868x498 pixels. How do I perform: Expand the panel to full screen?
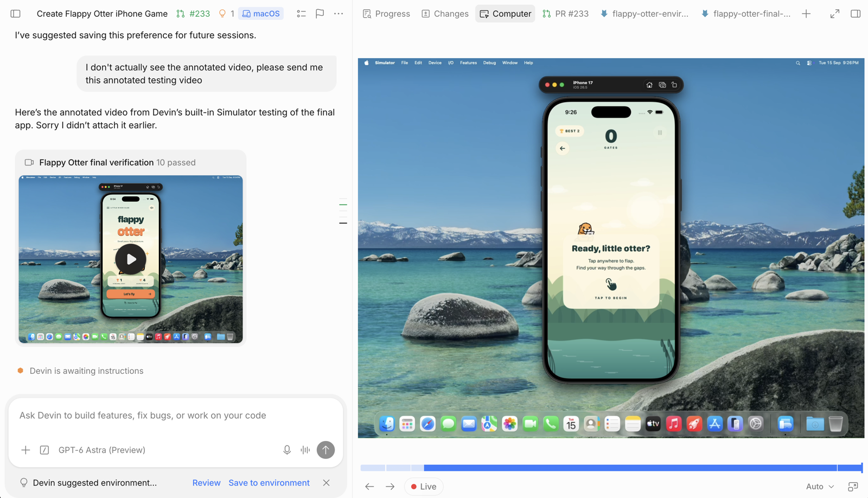pyautogui.click(x=835, y=14)
